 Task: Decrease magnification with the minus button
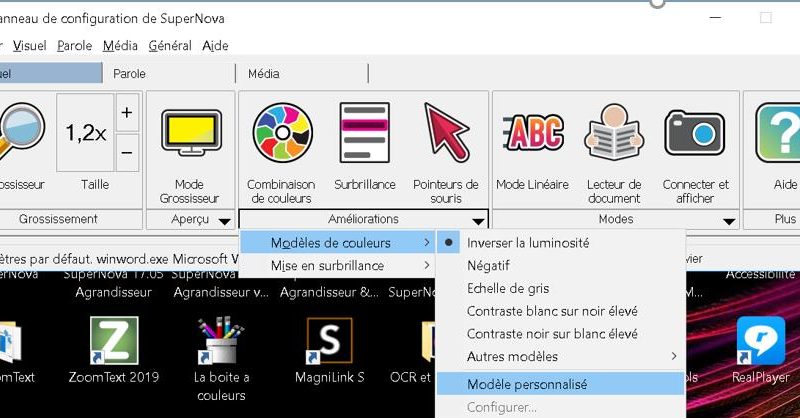point(127,153)
